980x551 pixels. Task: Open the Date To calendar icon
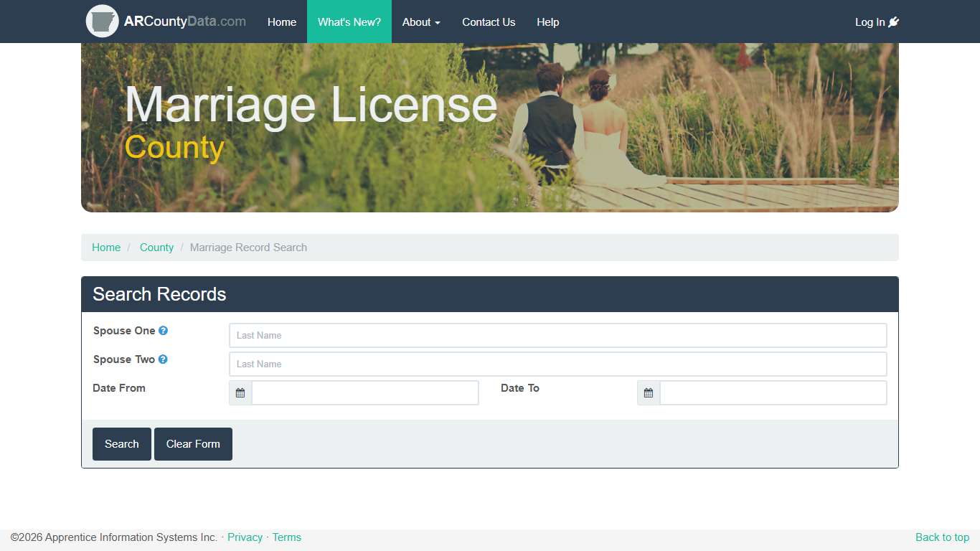(648, 392)
